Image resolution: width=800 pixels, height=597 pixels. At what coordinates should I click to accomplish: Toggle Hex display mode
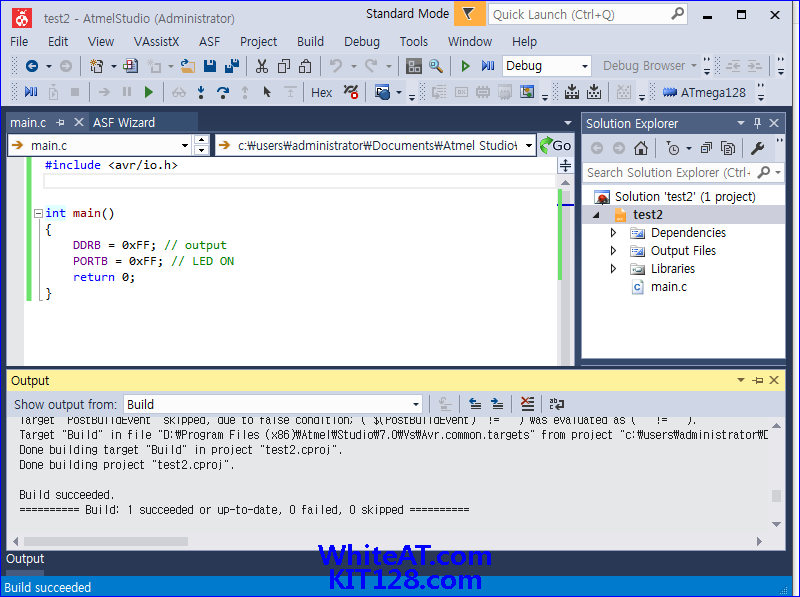(321, 93)
